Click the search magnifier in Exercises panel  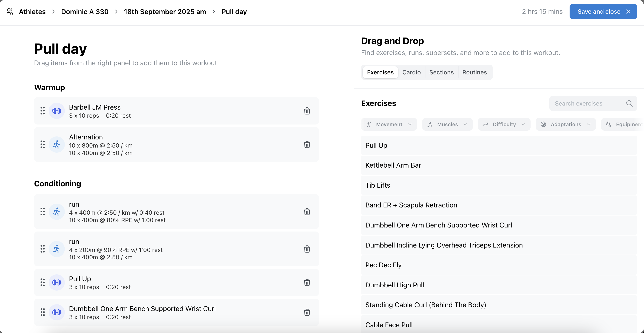pyautogui.click(x=629, y=103)
